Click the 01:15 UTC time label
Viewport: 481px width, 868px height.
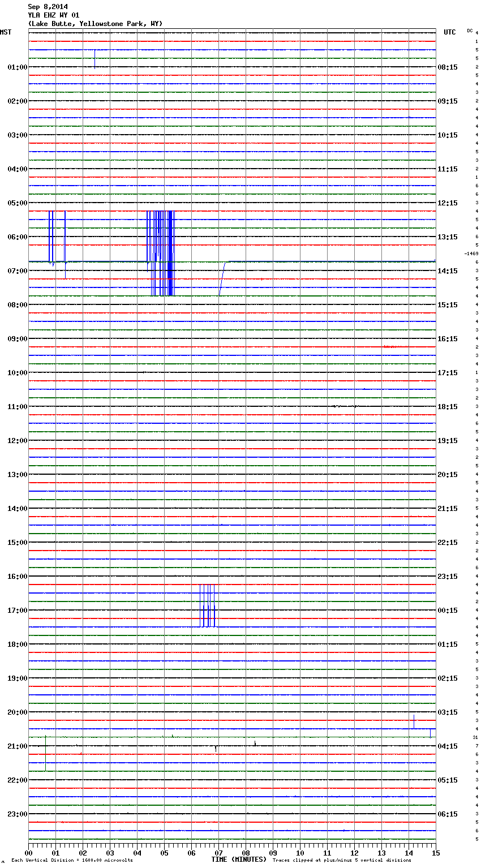(x=448, y=644)
